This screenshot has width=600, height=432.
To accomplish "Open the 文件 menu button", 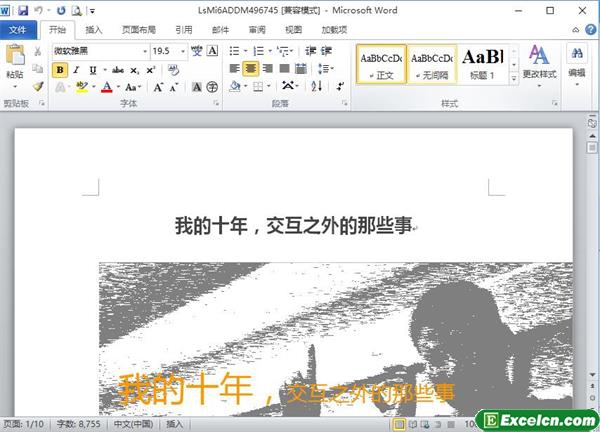I will [18, 30].
